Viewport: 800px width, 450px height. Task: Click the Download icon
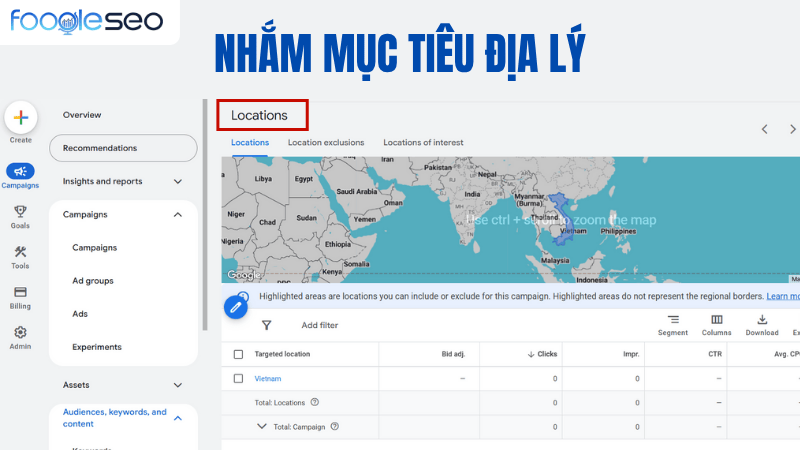tap(762, 320)
